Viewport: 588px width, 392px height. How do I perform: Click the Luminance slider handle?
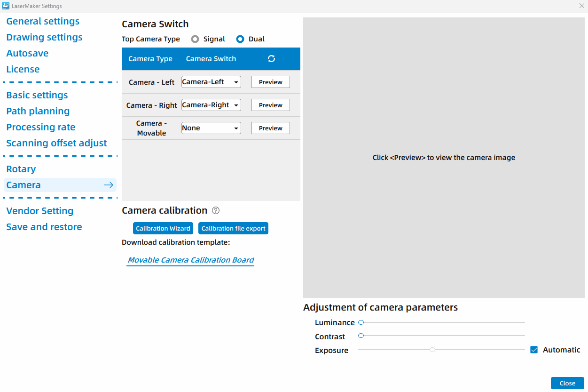(x=361, y=322)
